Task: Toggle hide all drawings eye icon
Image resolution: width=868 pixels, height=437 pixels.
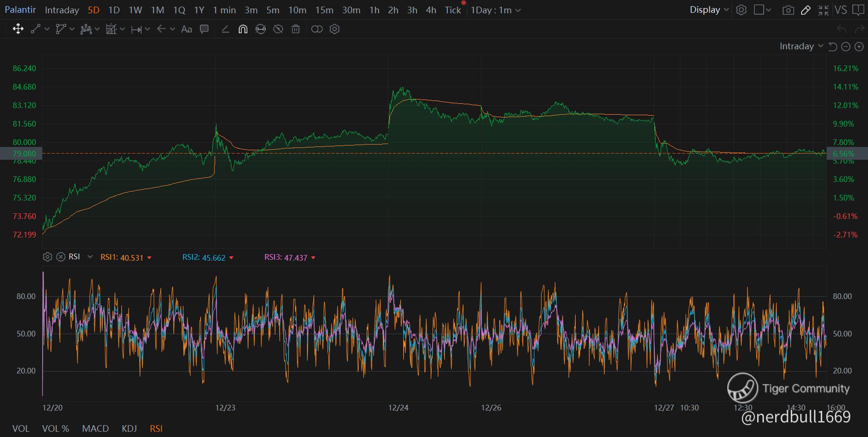Action: tap(278, 29)
